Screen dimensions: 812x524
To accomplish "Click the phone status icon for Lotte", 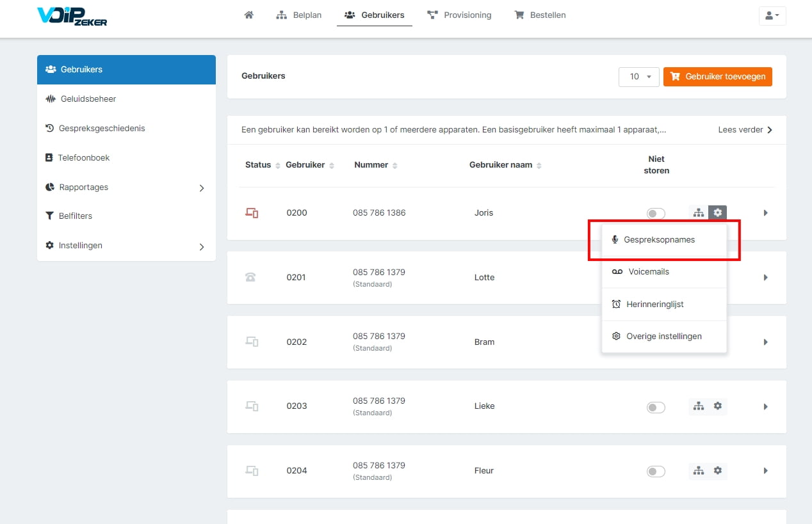I will (250, 278).
